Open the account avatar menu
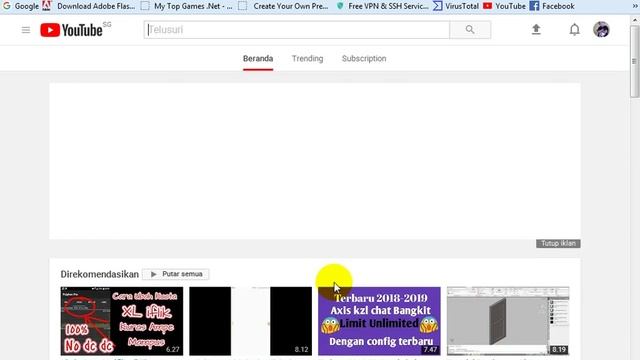 click(601, 29)
